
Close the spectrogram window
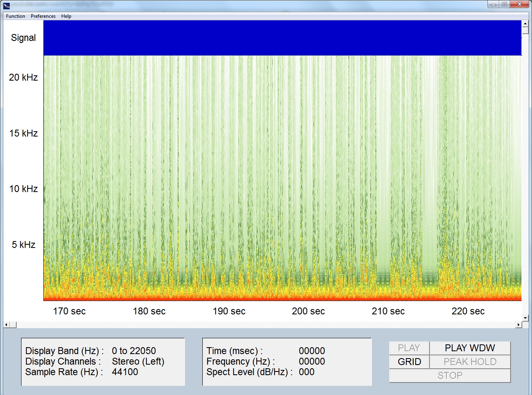click(520, 4)
